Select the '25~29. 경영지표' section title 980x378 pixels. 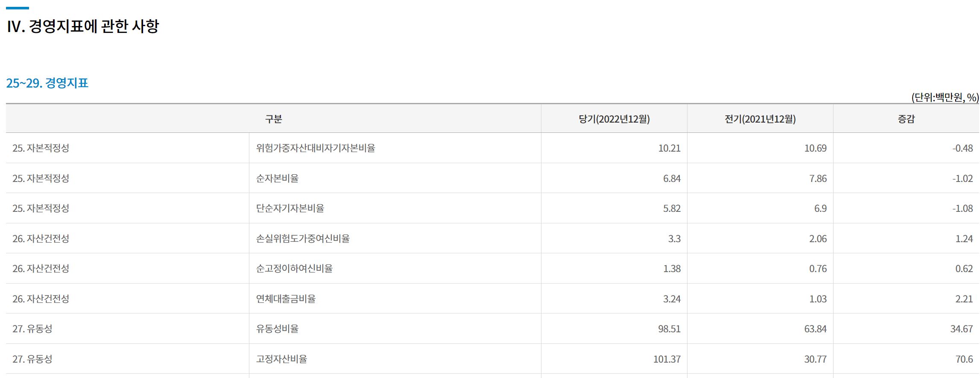(47, 83)
